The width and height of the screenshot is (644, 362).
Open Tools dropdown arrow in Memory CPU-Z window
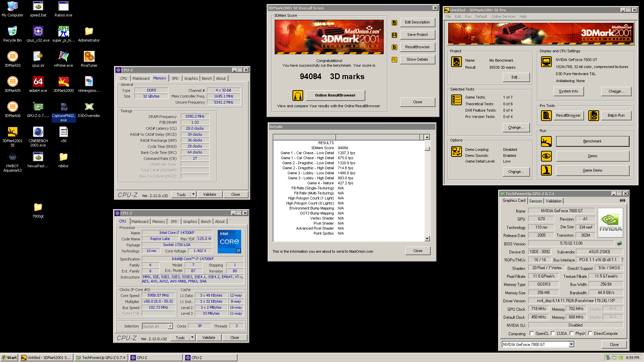[193, 194]
